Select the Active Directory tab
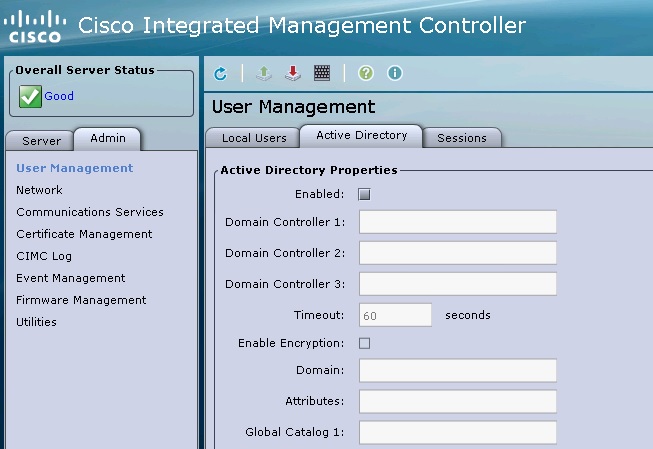653x449 pixels. [361, 136]
